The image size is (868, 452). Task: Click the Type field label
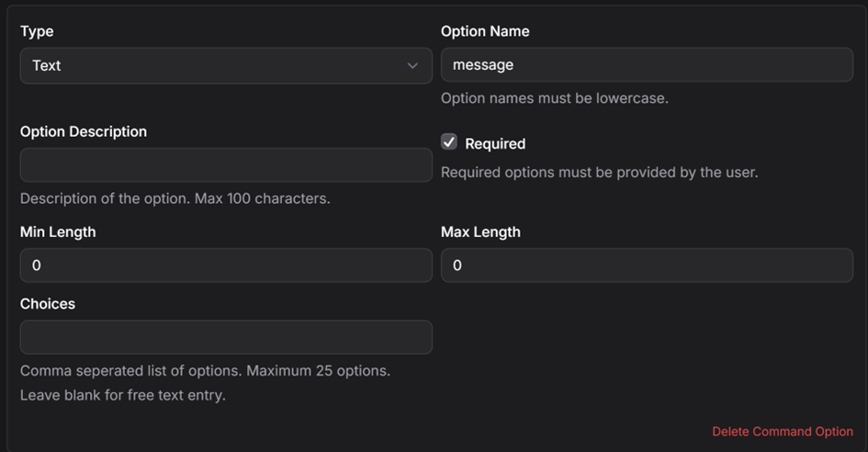tap(37, 31)
